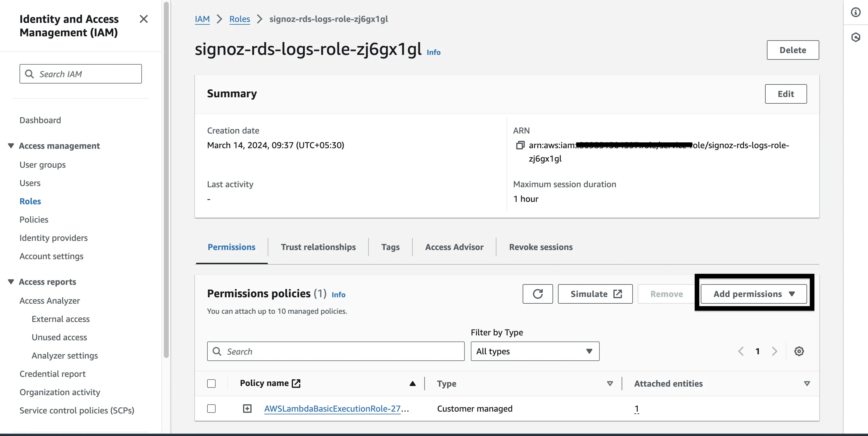
Task: Open the Filter by Type dropdown
Action: [535, 351]
